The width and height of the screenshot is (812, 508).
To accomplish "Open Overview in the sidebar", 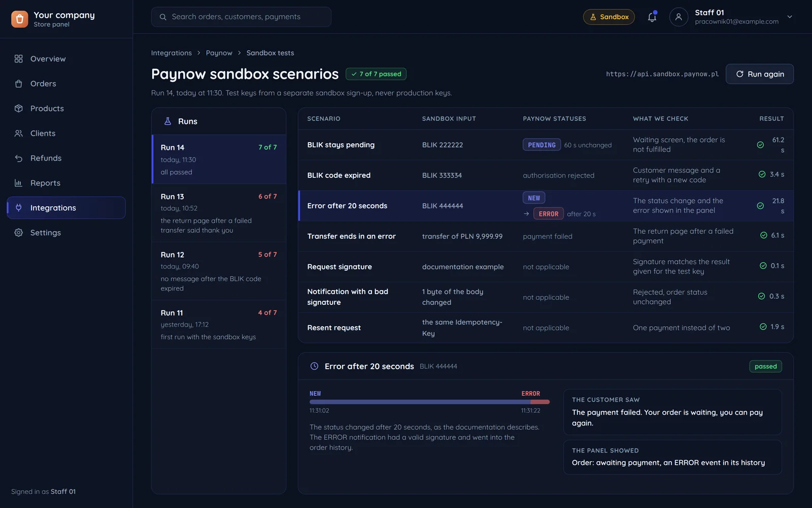I will click(x=66, y=59).
